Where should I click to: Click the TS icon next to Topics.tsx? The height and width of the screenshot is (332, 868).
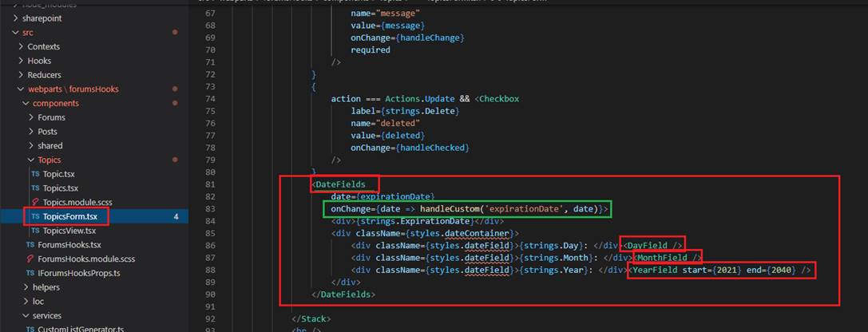[x=35, y=188]
